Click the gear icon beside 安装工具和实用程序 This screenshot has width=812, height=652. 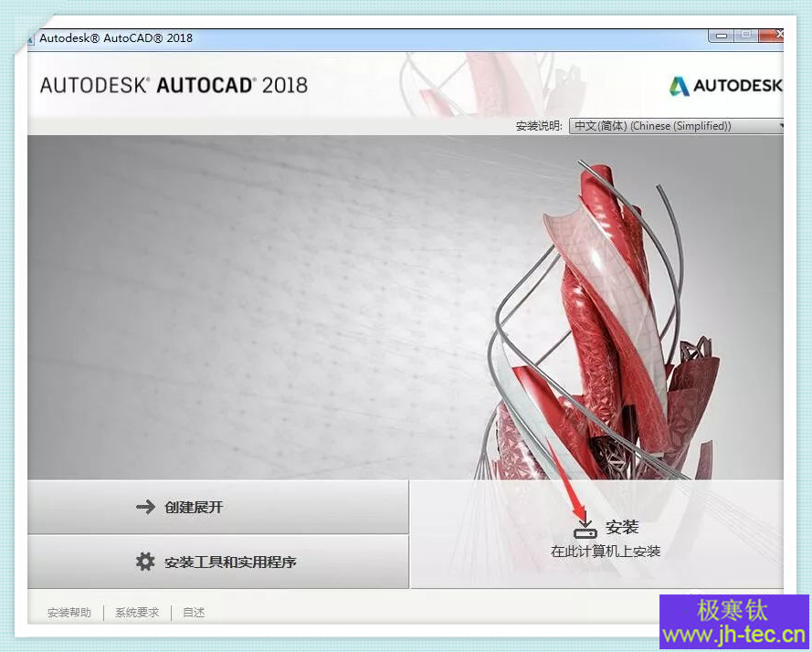[145, 562]
